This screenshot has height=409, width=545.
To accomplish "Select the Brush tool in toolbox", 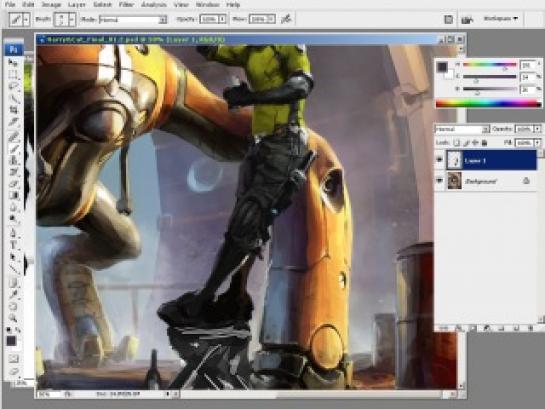I will click(x=13, y=149).
